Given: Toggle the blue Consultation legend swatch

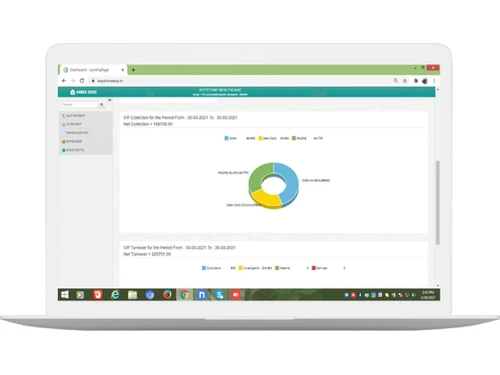Looking at the screenshot, I should [204, 268].
